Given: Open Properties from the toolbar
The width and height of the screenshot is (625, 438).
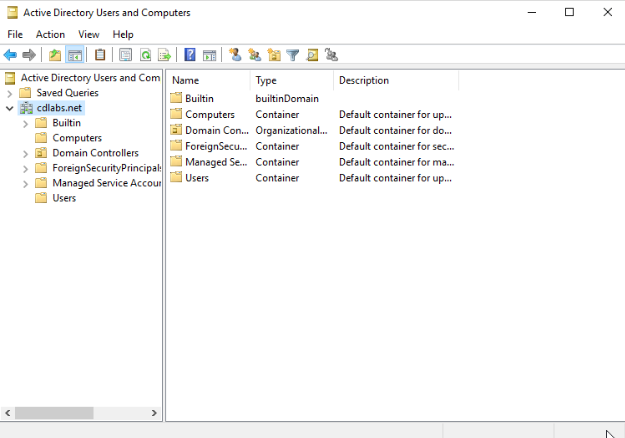Looking at the screenshot, I should (125, 55).
